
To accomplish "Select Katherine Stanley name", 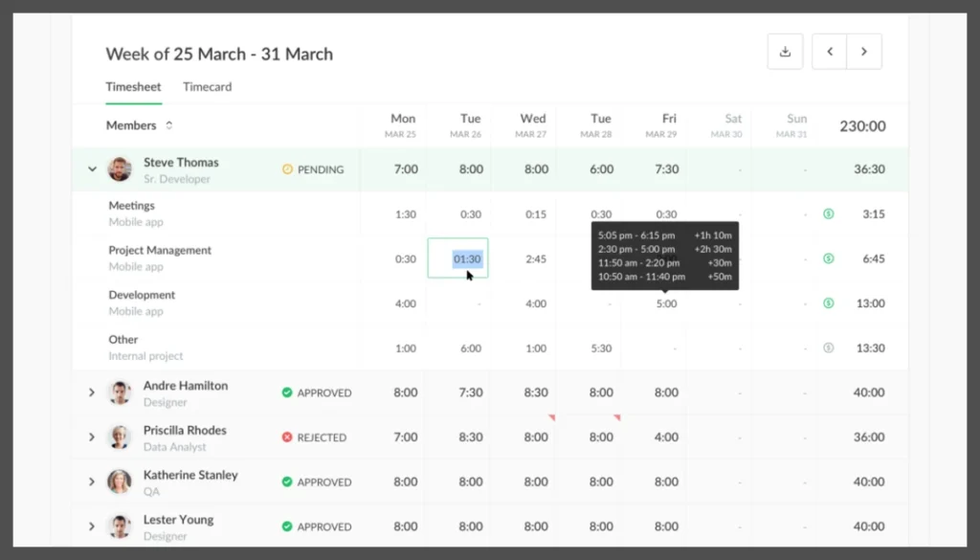I will point(190,475).
